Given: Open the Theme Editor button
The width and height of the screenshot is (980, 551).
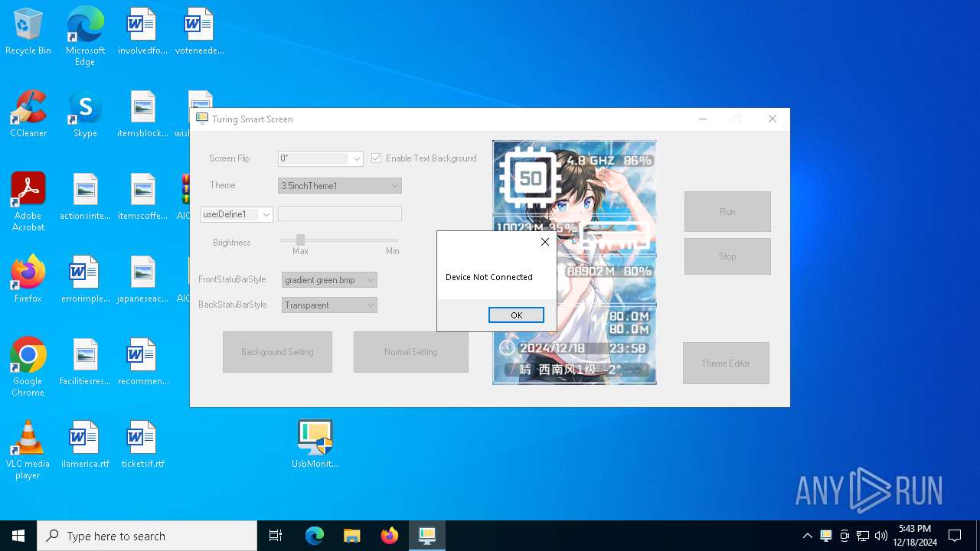Looking at the screenshot, I should [726, 363].
